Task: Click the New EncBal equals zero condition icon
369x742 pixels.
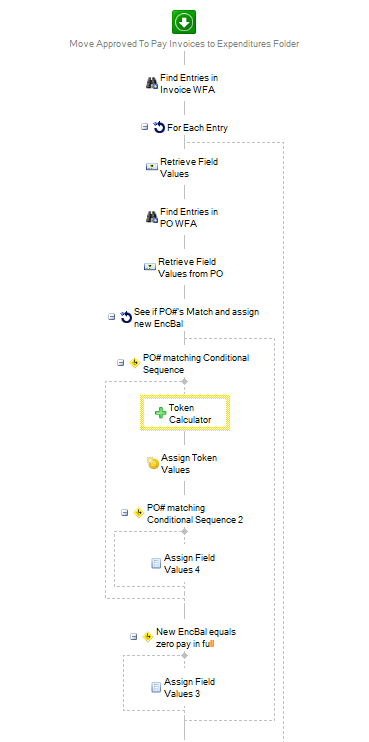Action: pyautogui.click(x=148, y=637)
